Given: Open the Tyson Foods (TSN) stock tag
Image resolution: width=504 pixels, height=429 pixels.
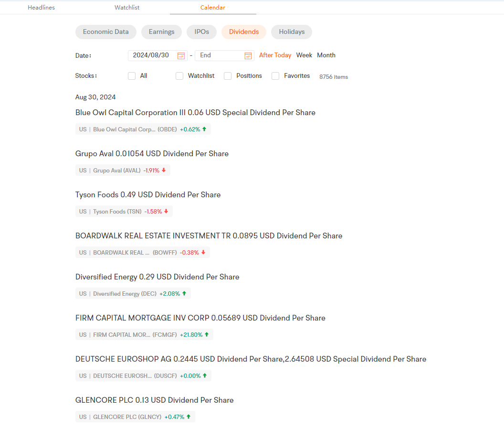Looking at the screenshot, I should point(124,212).
